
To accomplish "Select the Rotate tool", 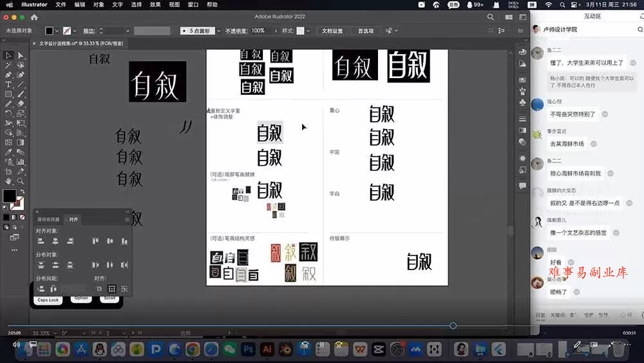I will click(8, 113).
